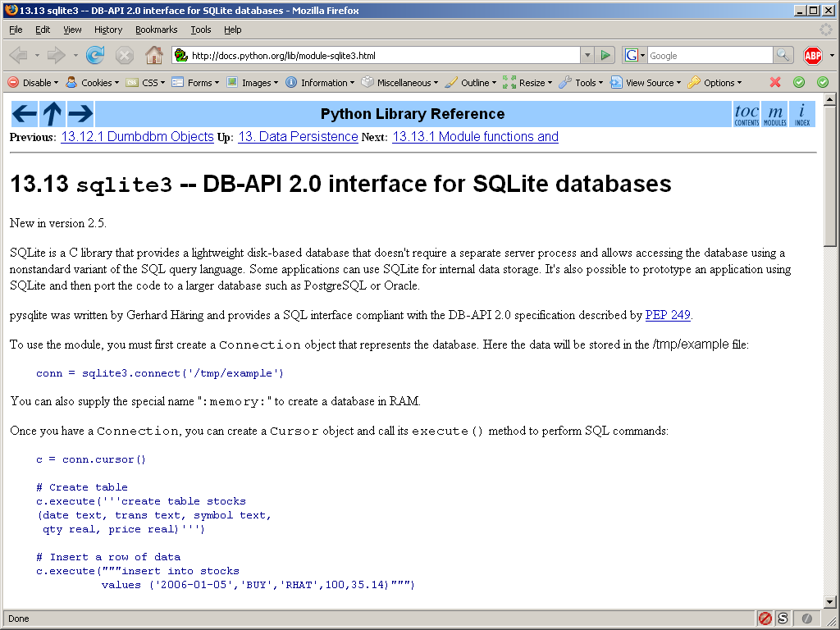
Task: Click the Adblock Plus ABP icon
Action: pos(813,55)
